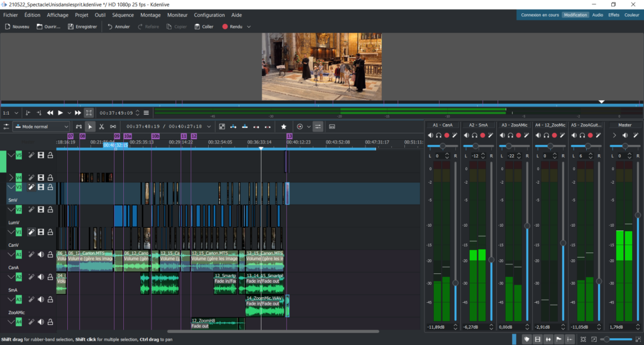Open the Montage menu
This screenshot has width=644, height=345.
(x=150, y=15)
